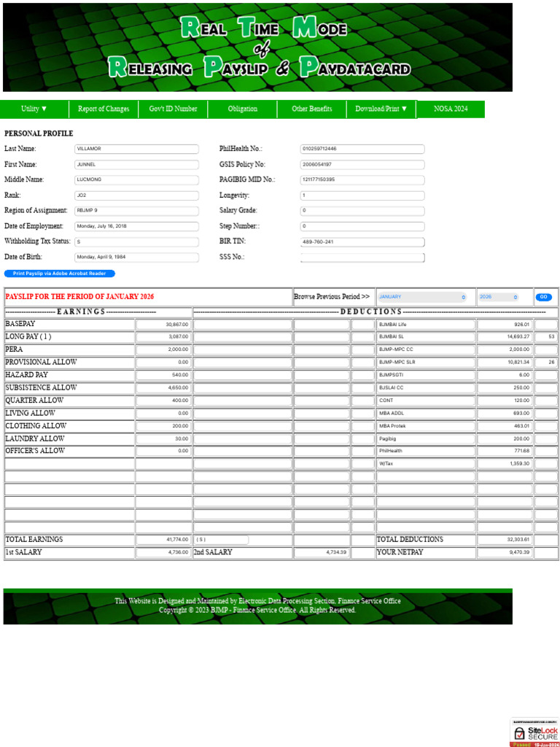
Task: Open the Gov't ID Number menu
Action: pos(173,109)
